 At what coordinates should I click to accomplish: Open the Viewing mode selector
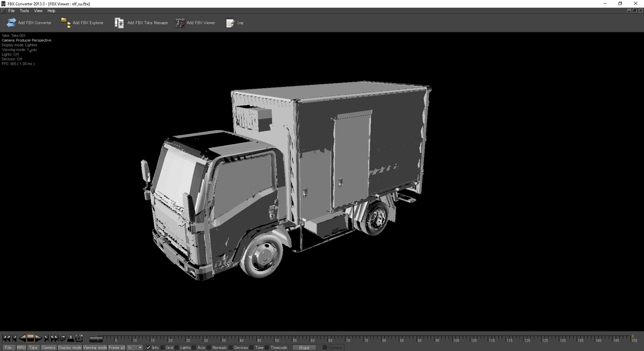coord(95,347)
